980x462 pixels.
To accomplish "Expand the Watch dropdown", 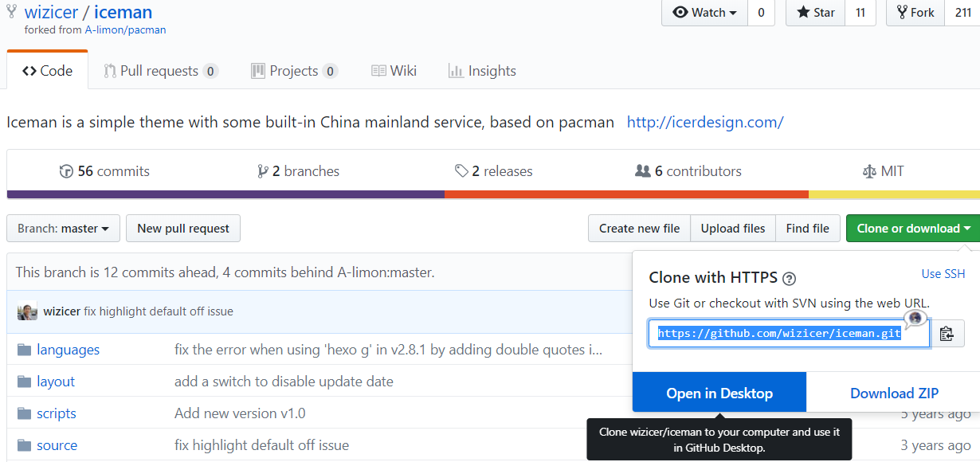I will [704, 13].
